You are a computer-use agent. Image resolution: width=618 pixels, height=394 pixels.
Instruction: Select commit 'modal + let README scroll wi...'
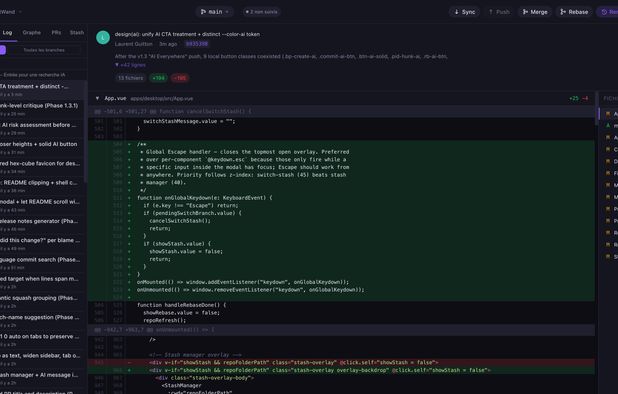tap(43, 205)
